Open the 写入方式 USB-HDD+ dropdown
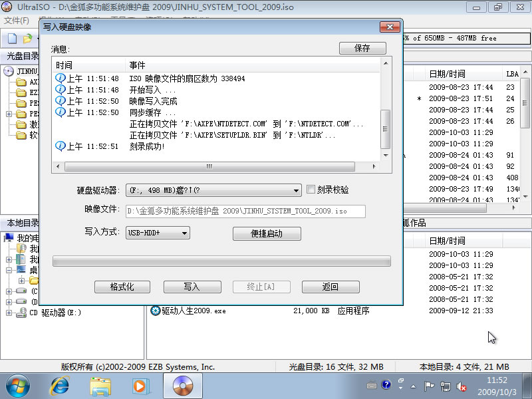Viewport: 532px width, 399px height. click(x=179, y=233)
